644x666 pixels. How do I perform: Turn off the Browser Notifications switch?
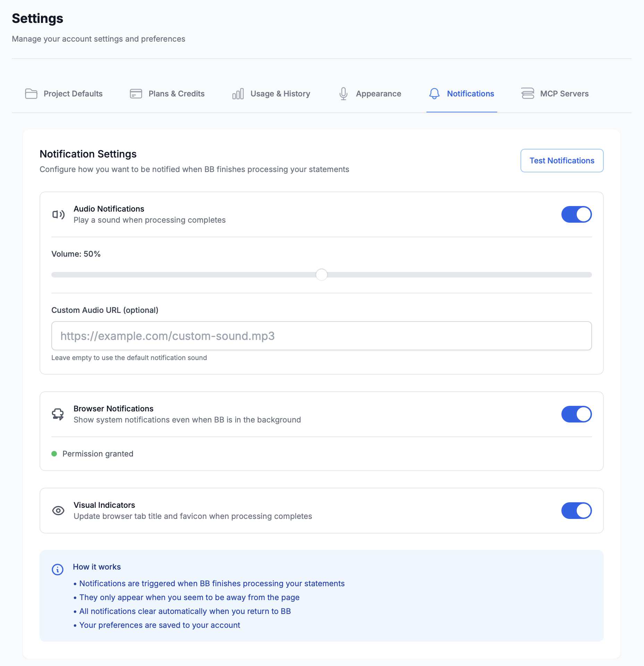[576, 414]
